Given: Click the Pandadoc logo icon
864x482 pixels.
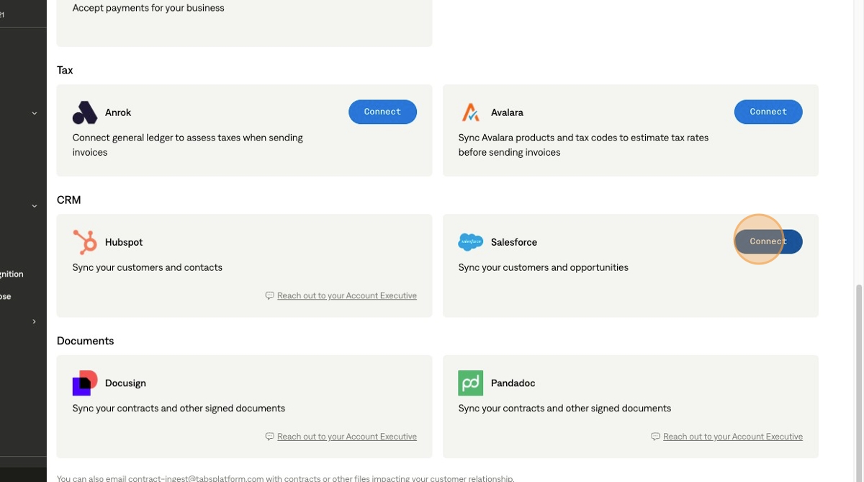Looking at the screenshot, I should point(470,383).
